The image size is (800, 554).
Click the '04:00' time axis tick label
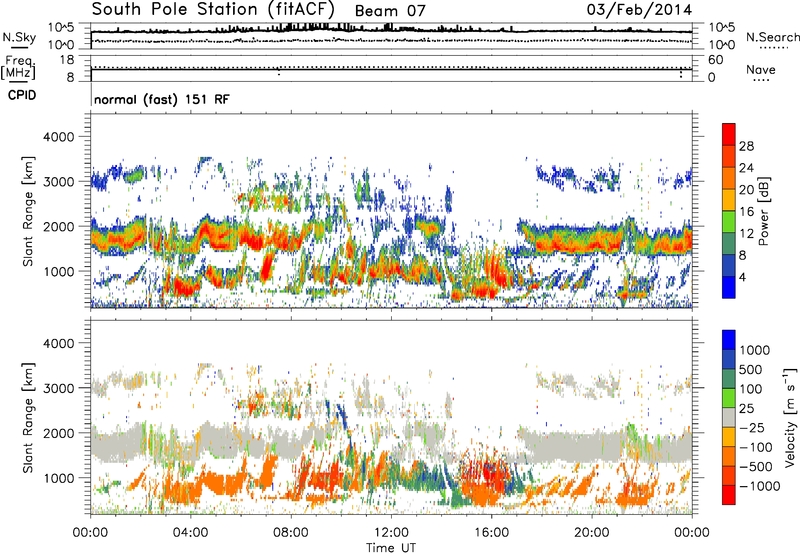tap(191, 533)
